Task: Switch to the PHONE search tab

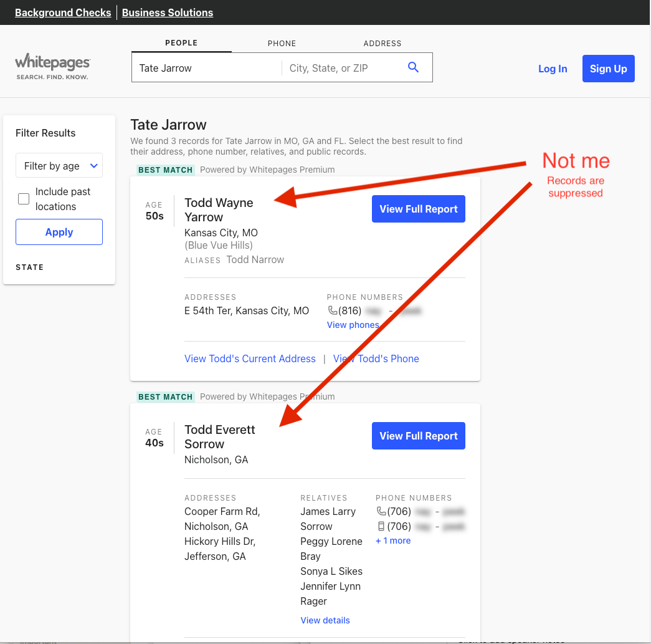Action: click(x=282, y=43)
